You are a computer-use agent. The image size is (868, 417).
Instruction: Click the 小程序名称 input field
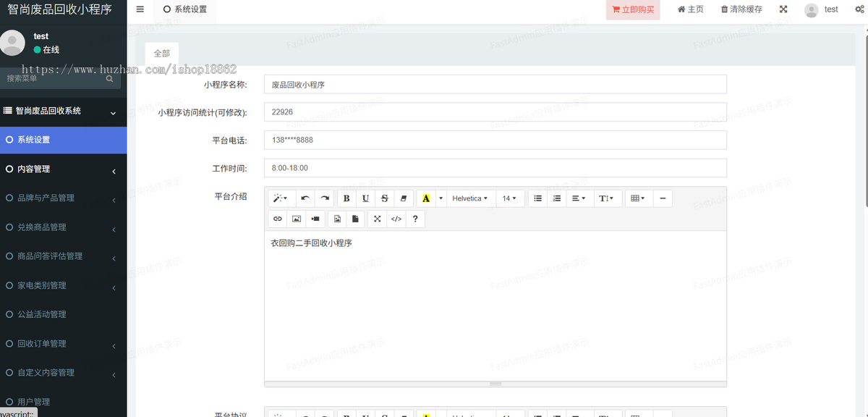click(495, 85)
